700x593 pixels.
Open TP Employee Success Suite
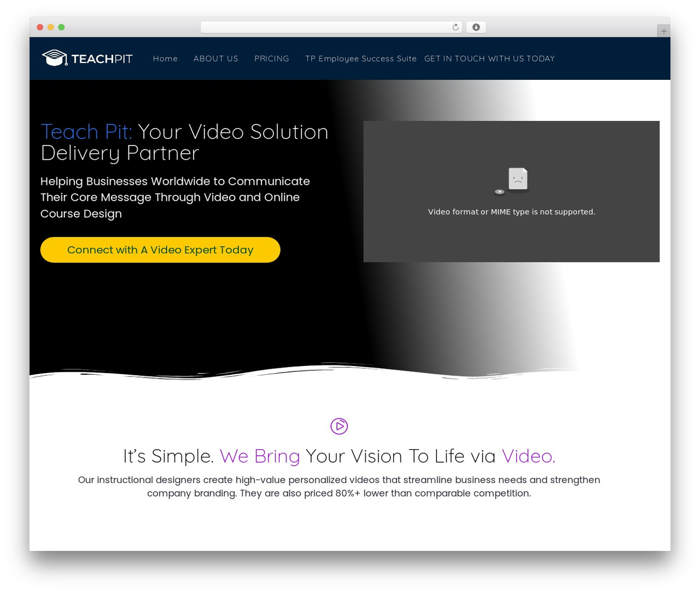point(361,59)
